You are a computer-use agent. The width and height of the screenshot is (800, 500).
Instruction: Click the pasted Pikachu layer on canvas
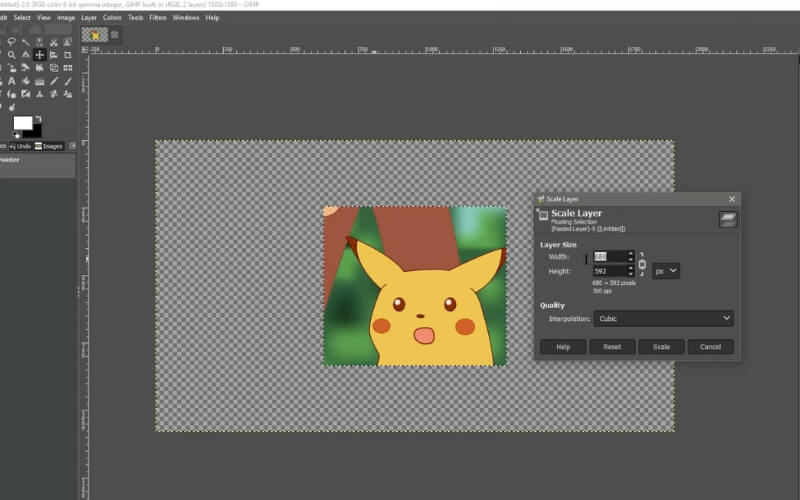[415, 286]
